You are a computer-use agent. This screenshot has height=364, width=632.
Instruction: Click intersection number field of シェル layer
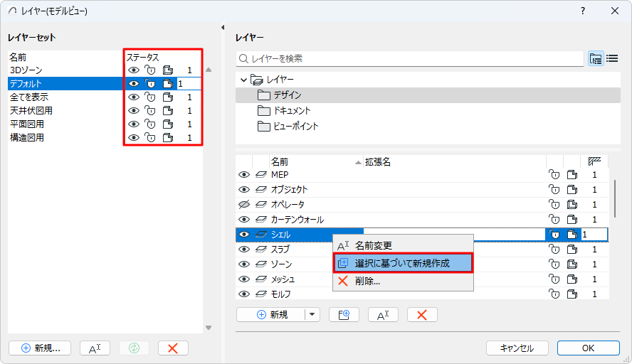594,235
